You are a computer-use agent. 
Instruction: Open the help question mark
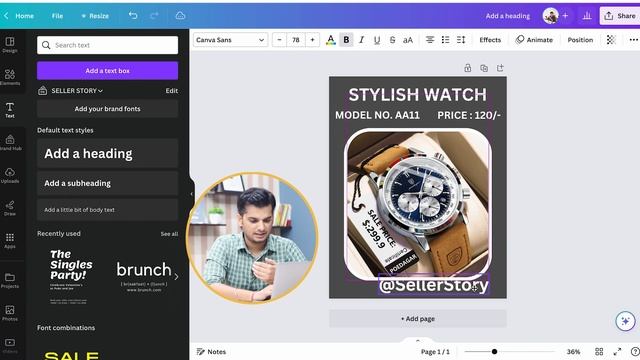(x=635, y=351)
